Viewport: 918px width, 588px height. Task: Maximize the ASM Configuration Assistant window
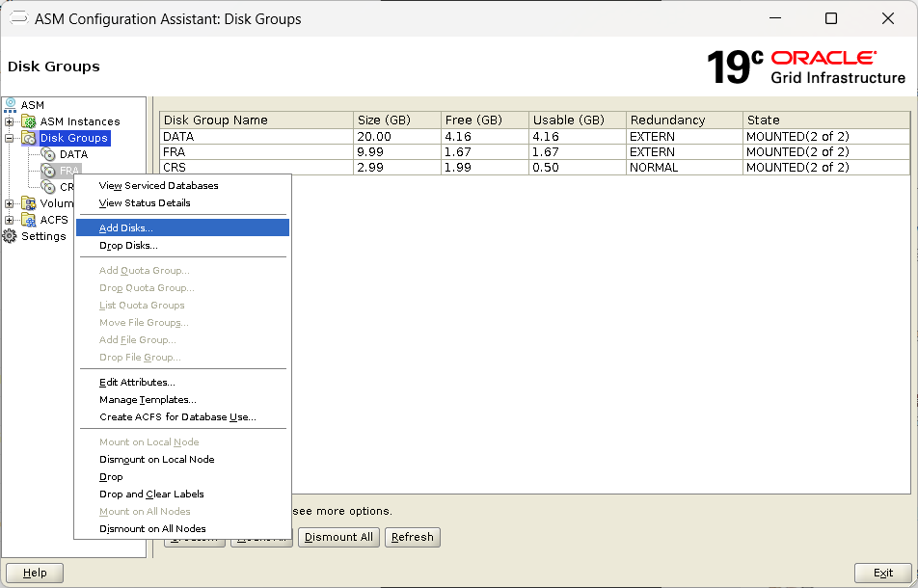pyautogui.click(x=831, y=18)
